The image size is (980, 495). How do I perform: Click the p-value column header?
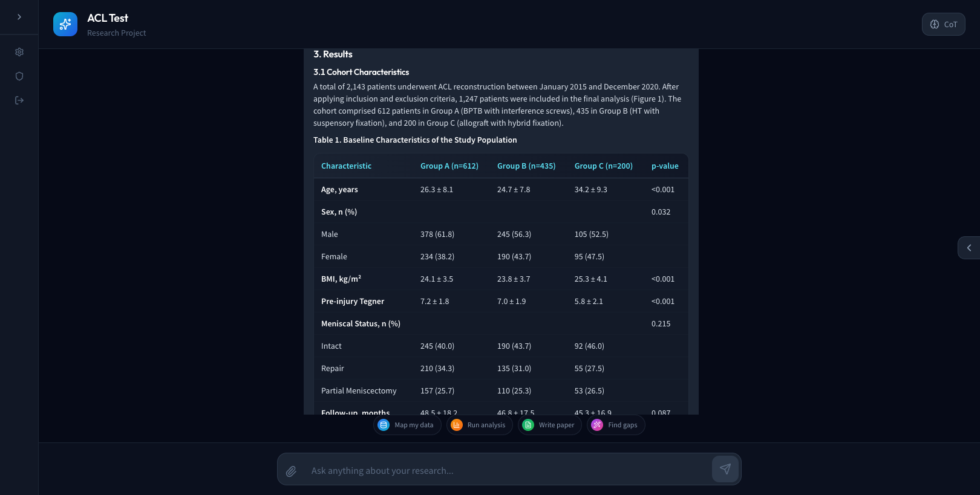tap(664, 166)
